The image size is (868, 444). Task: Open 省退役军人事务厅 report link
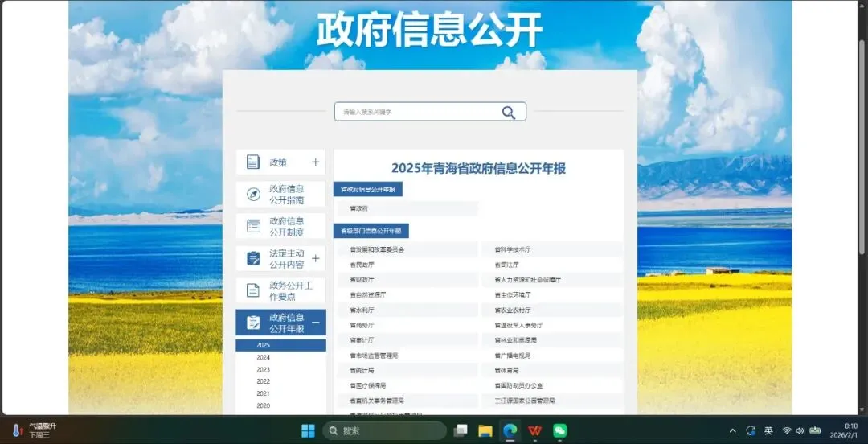click(x=518, y=325)
